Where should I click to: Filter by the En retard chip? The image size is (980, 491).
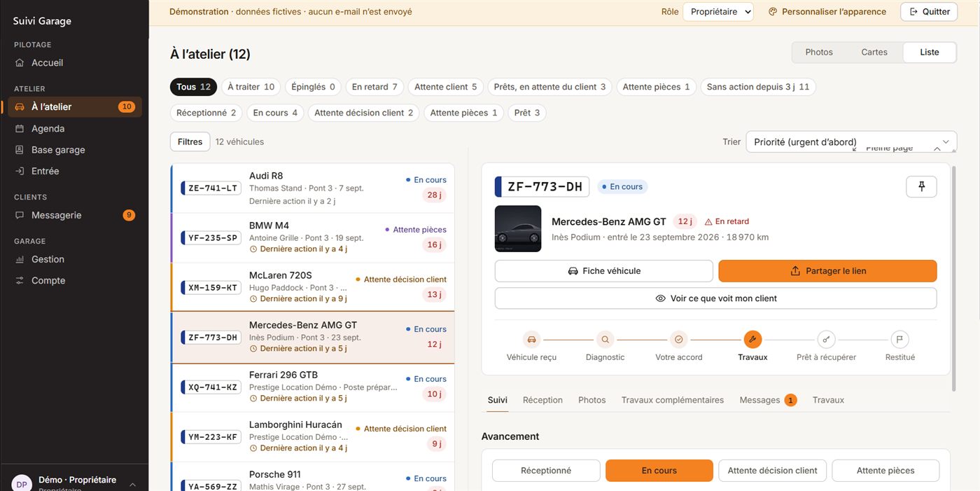click(x=374, y=87)
